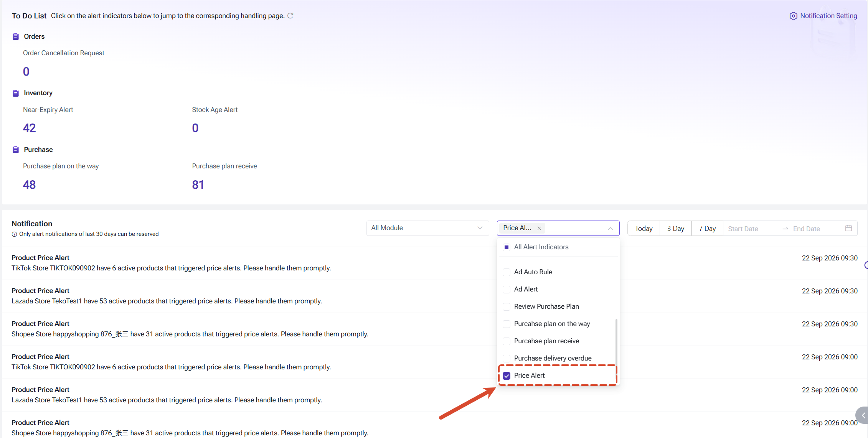Click the Purchase section clipboard icon

pyautogui.click(x=16, y=150)
